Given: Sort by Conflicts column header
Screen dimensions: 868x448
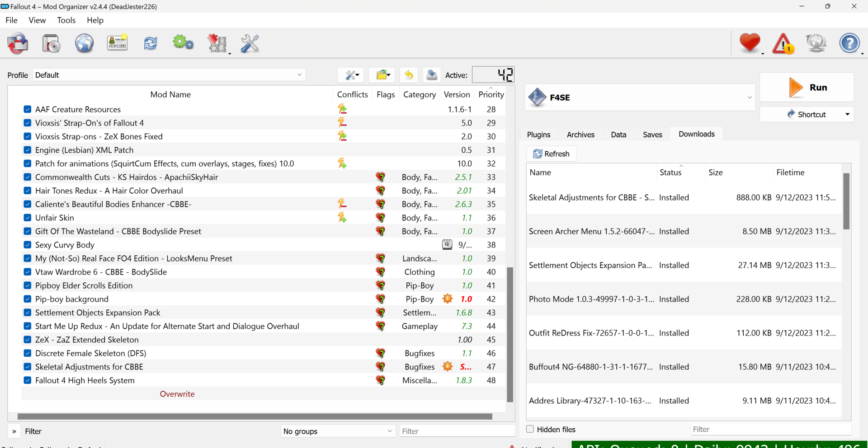Looking at the screenshot, I should tap(352, 94).
